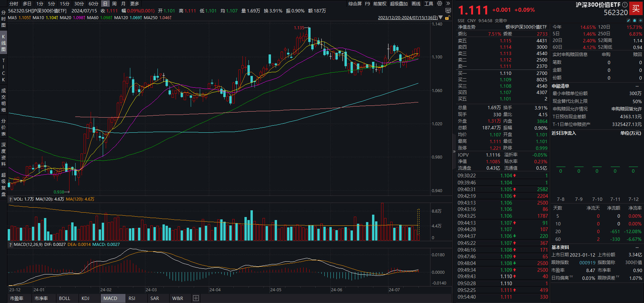
Task: Open the edit pencil icon near the price
Action: point(628,20)
